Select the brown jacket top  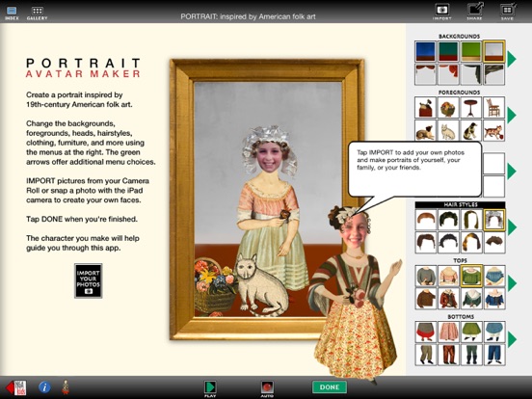tap(425, 299)
